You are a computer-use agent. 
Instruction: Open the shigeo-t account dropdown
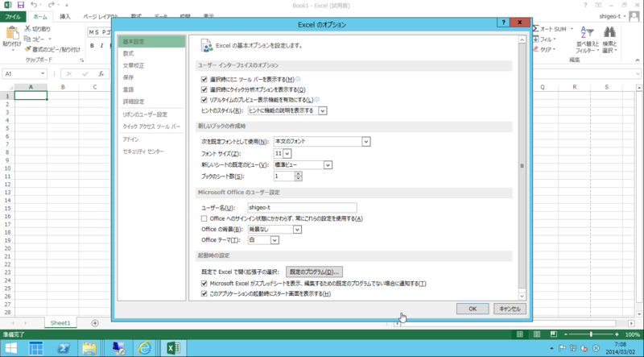click(613, 16)
